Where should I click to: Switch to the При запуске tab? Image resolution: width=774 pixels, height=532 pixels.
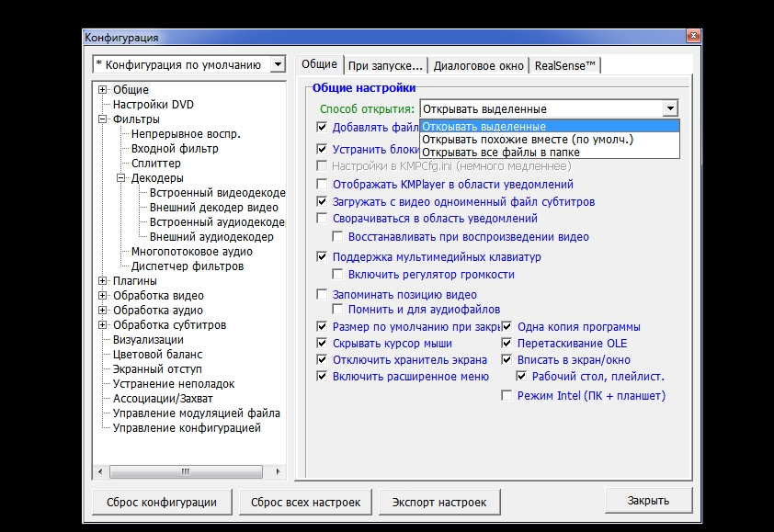tap(385, 65)
